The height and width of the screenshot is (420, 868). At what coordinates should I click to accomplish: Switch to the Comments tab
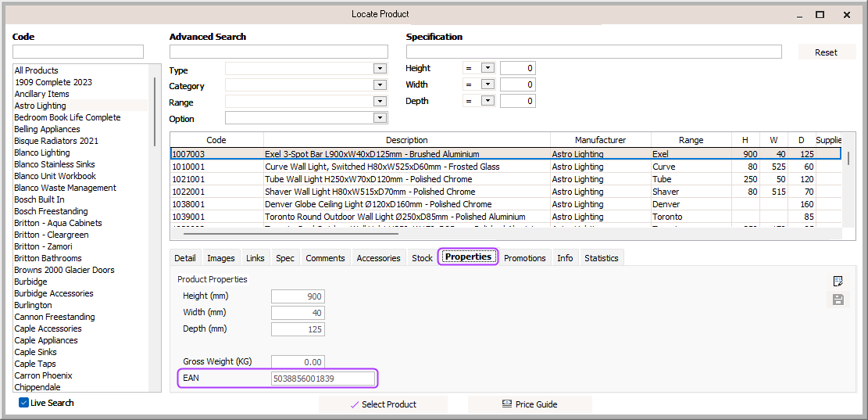click(x=325, y=258)
